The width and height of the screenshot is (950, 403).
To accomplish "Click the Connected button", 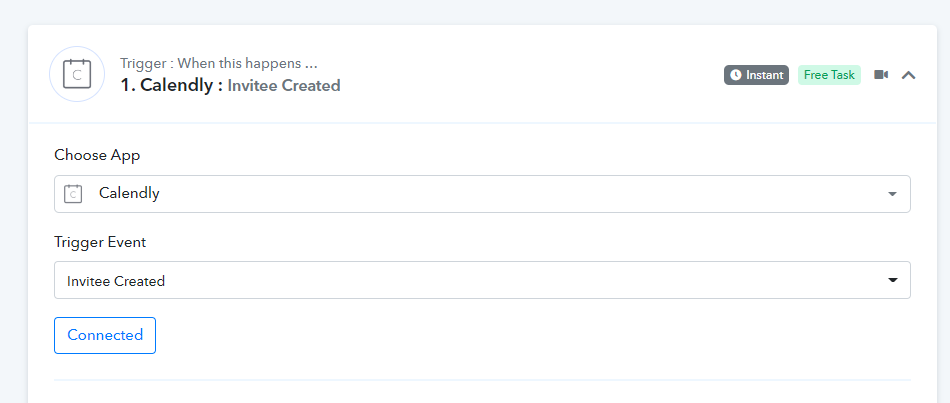I will [105, 335].
